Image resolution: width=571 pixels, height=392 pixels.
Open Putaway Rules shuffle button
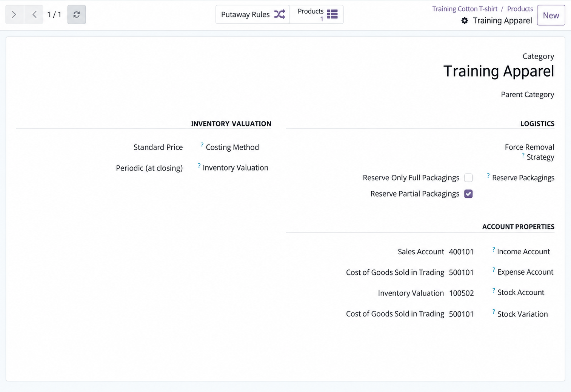pyautogui.click(x=252, y=15)
